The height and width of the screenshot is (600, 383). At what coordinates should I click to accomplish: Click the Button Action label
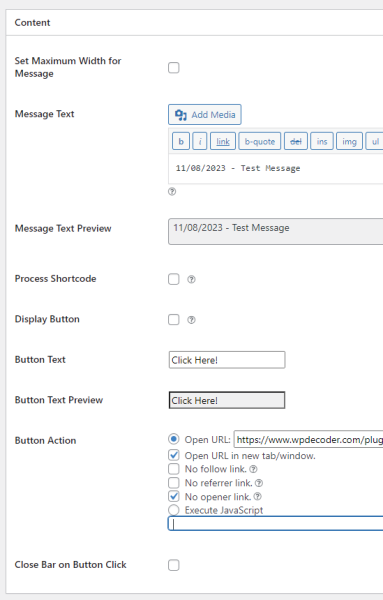tap(46, 440)
